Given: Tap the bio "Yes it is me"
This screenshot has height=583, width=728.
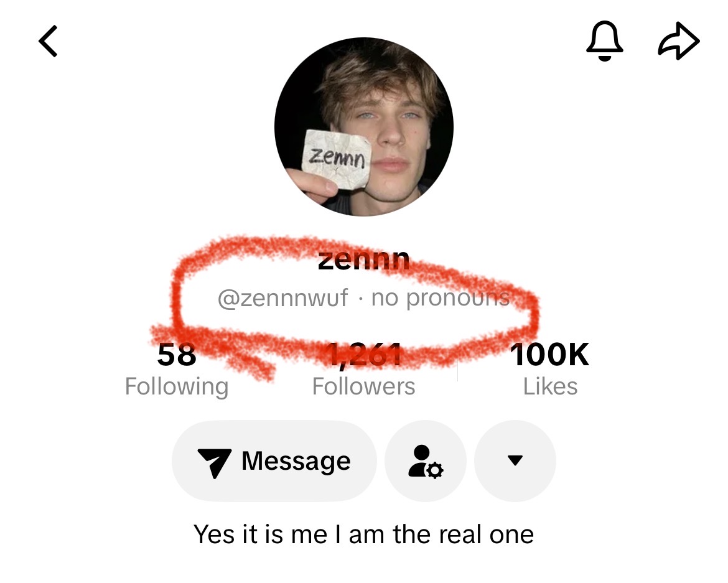Looking at the screenshot, I should click(x=363, y=534).
